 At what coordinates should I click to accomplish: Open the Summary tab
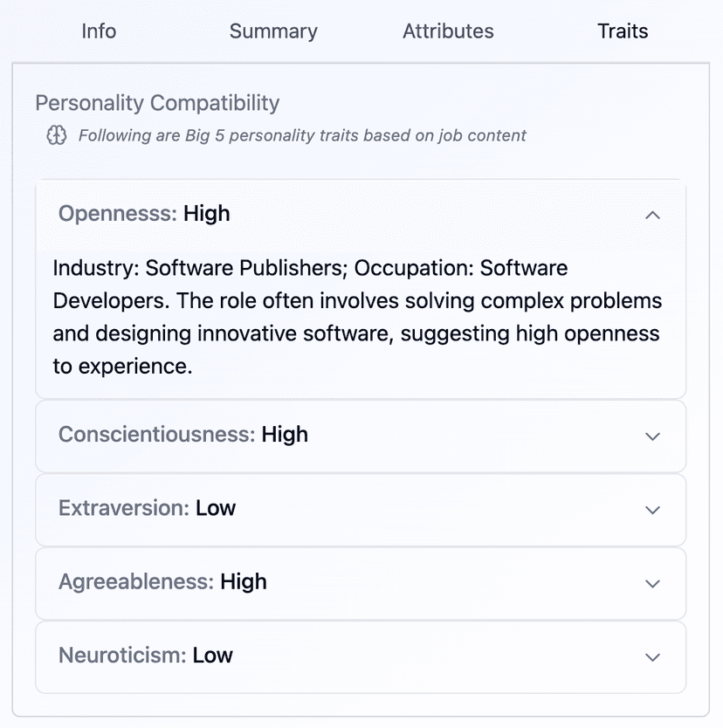(x=273, y=31)
